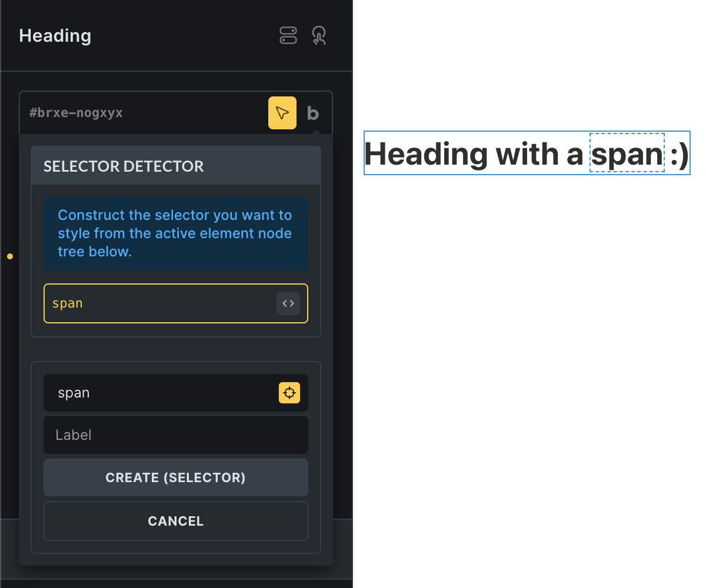Click the blue selector instructions info box

(176, 233)
